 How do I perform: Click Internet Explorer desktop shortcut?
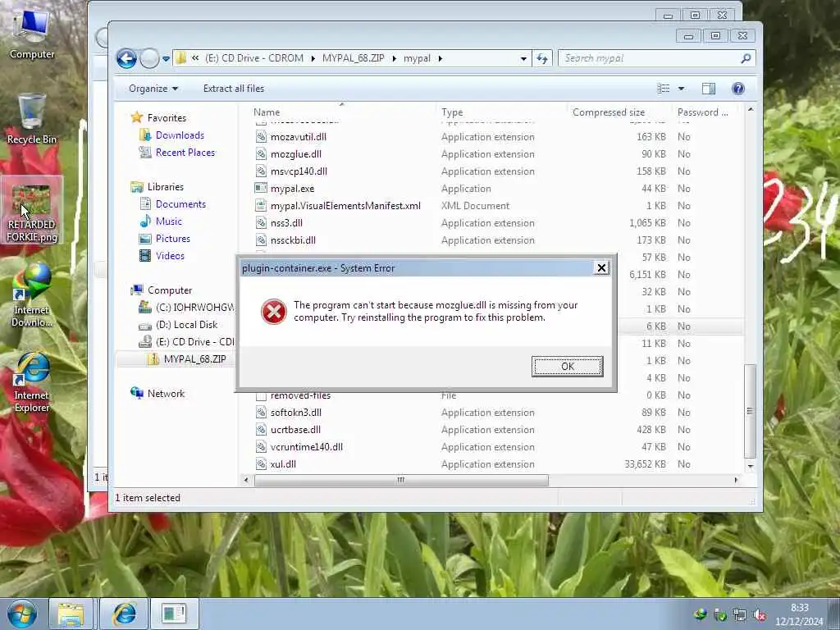(32, 381)
